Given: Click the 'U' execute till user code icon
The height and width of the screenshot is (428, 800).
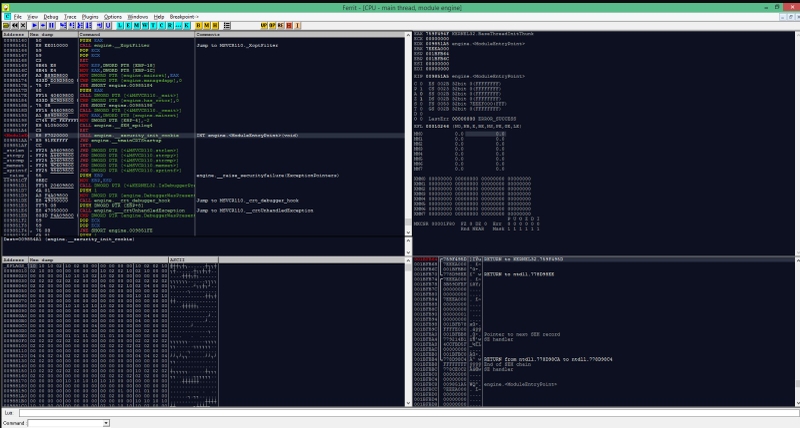Looking at the screenshot, I should (x=108, y=26).
